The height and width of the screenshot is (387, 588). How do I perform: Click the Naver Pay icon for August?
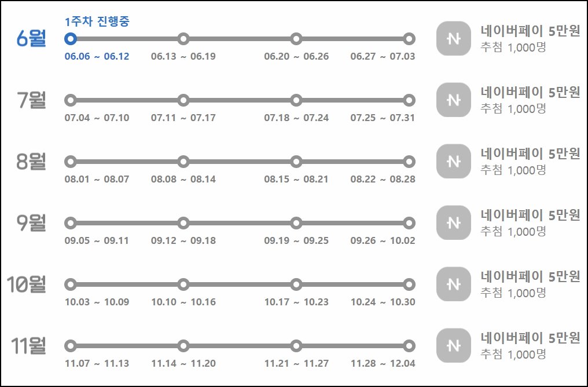click(452, 161)
